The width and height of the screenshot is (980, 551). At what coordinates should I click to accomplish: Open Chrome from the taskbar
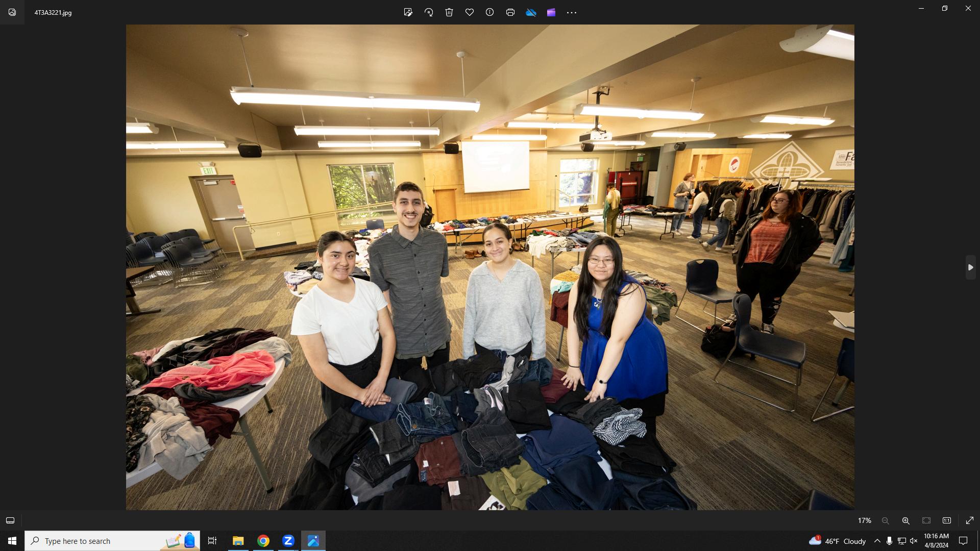[x=263, y=541]
